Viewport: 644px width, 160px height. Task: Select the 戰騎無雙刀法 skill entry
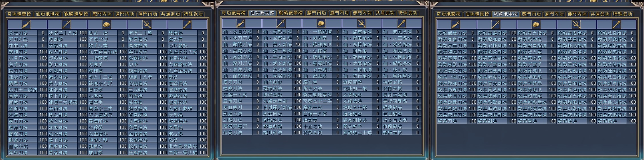pos(452,33)
